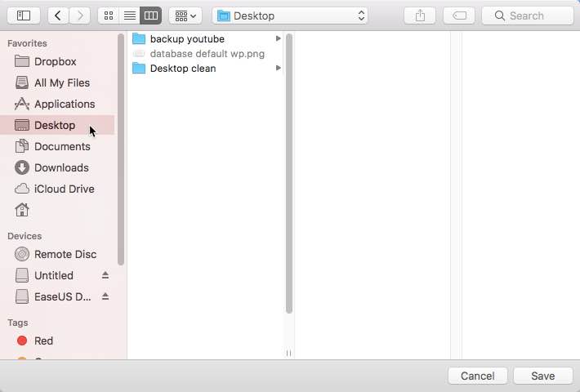Open the Desktop location popup menu
This screenshot has width=580, height=392.
(x=290, y=16)
